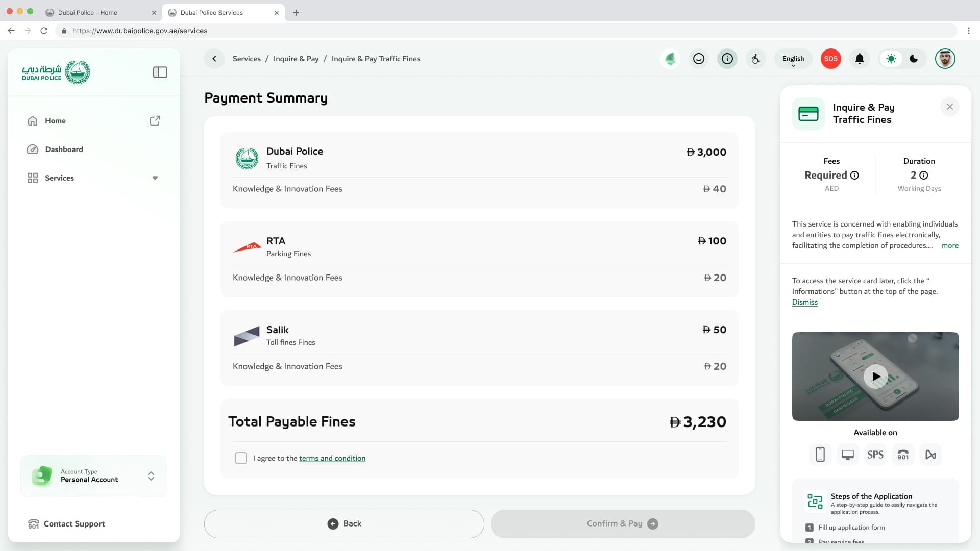Viewport: 980px width, 551px height.
Task: Switch to dark mode moon icon
Action: click(x=914, y=59)
